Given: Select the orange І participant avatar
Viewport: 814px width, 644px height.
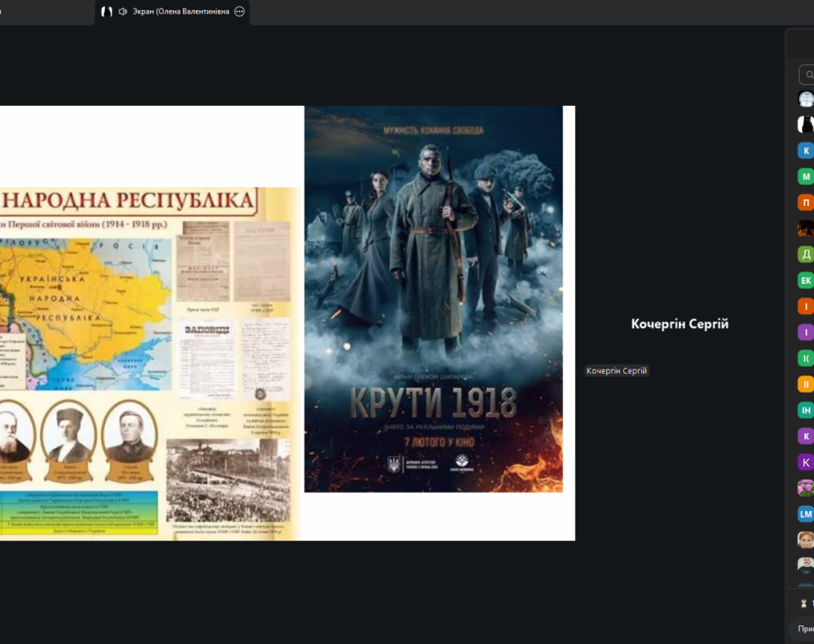Looking at the screenshot, I should [x=806, y=306].
